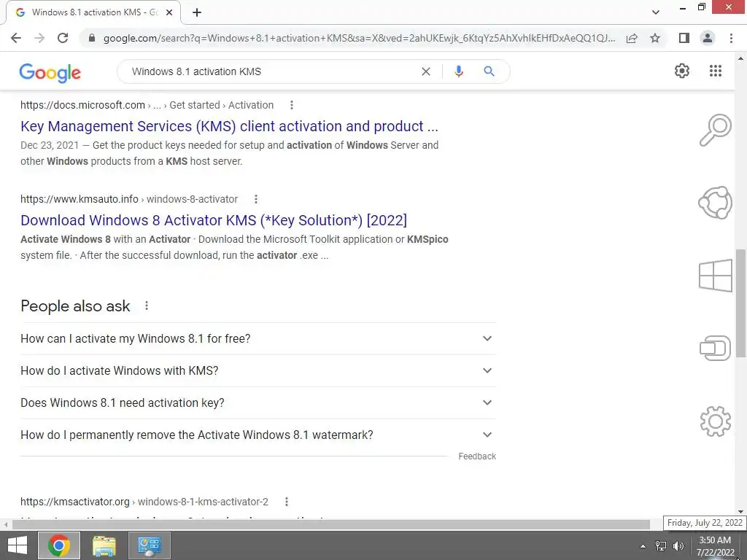Click the docs.microsoft.com breadcrumb URL
This screenshot has width=747, height=560.
pyautogui.click(x=147, y=105)
